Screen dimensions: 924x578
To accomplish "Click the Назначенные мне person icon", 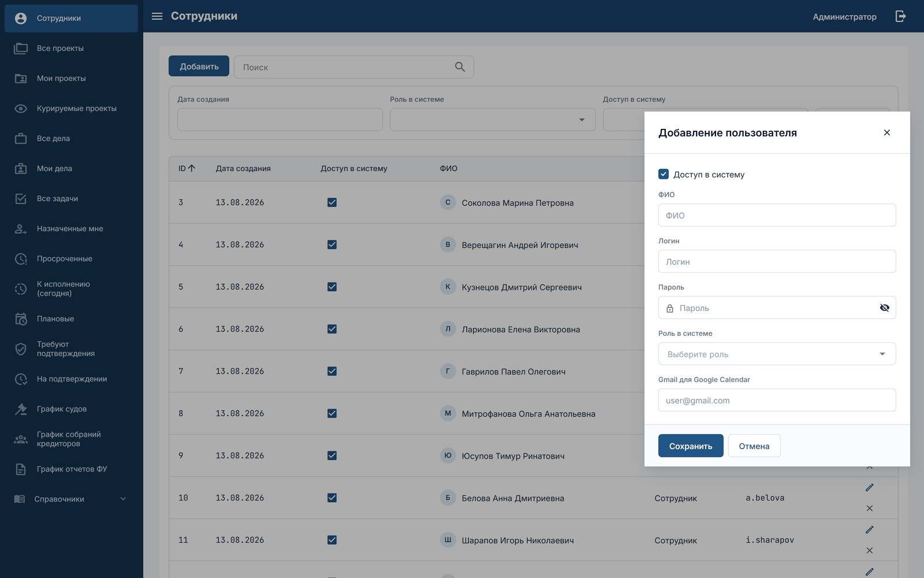I will [21, 229].
